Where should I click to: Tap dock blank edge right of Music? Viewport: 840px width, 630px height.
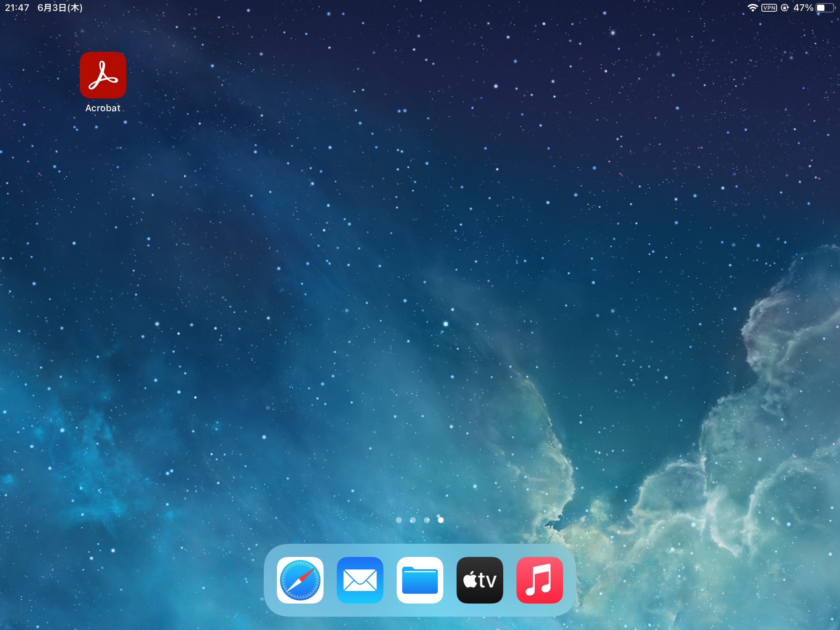569,580
